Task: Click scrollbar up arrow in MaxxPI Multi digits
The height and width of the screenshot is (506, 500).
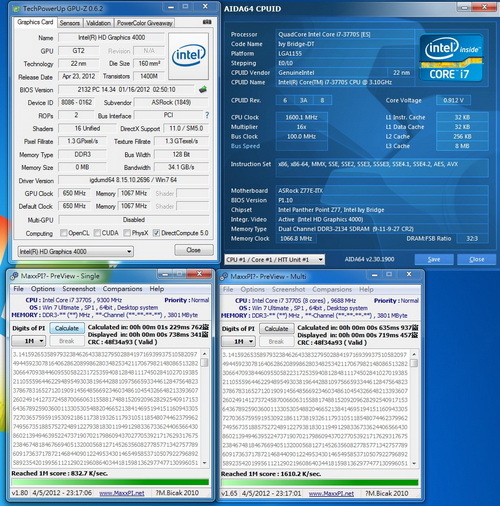Action: click(414, 354)
